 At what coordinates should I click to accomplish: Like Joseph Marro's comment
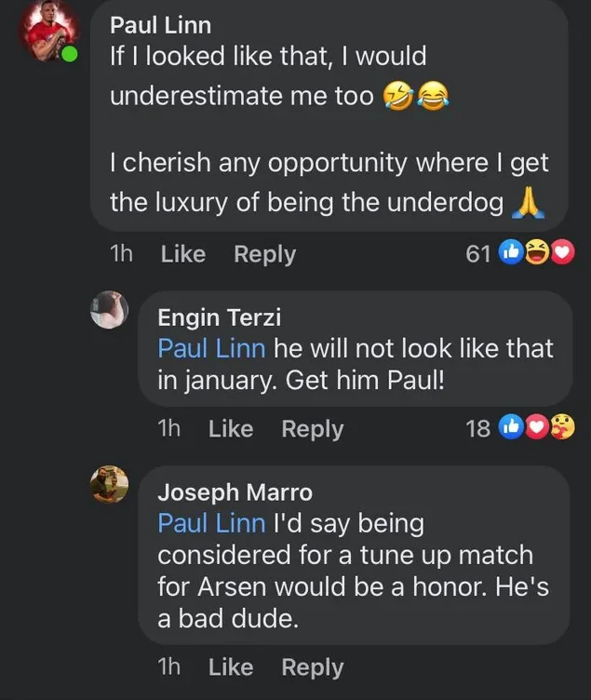pos(230,667)
